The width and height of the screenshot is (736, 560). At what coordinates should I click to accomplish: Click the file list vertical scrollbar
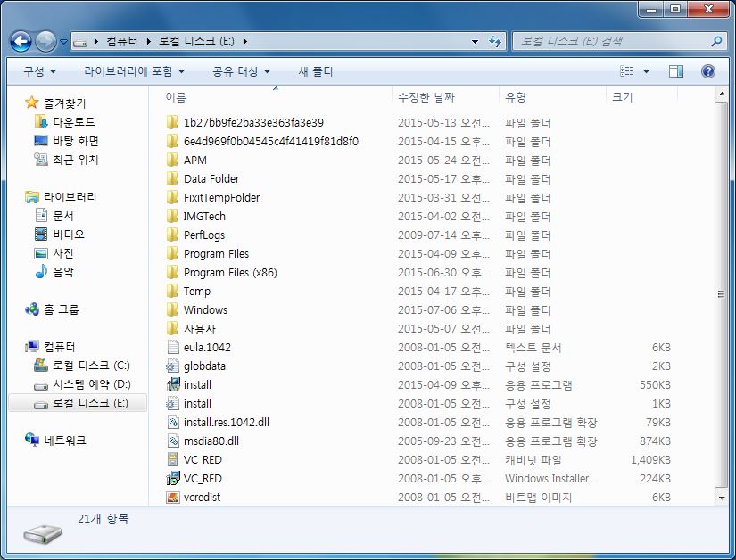[721, 294]
